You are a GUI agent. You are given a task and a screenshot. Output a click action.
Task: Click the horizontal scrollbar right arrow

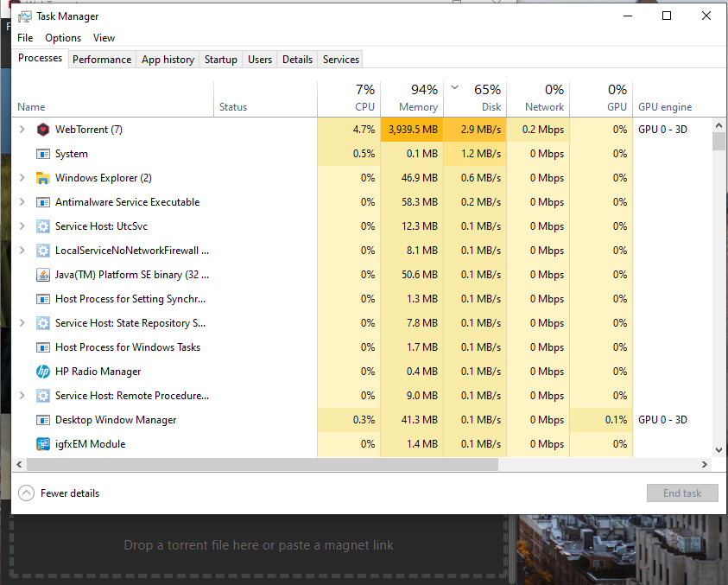[705, 464]
